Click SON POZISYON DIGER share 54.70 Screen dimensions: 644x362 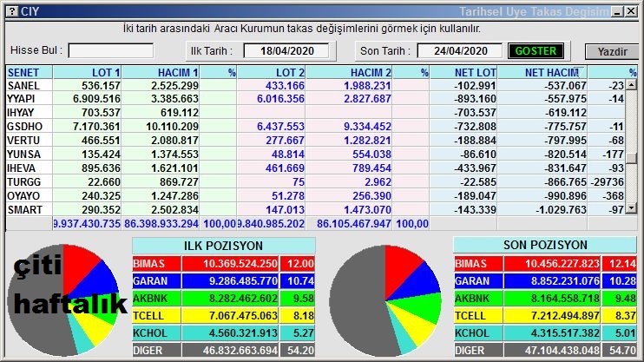coord(622,351)
